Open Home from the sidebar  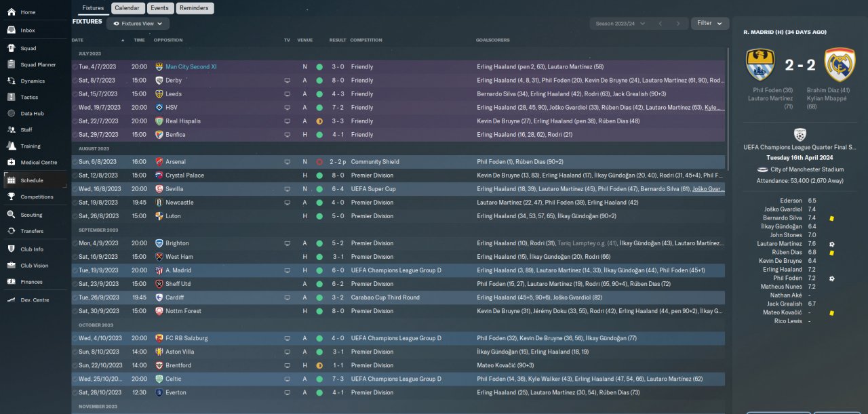pyautogui.click(x=11, y=12)
